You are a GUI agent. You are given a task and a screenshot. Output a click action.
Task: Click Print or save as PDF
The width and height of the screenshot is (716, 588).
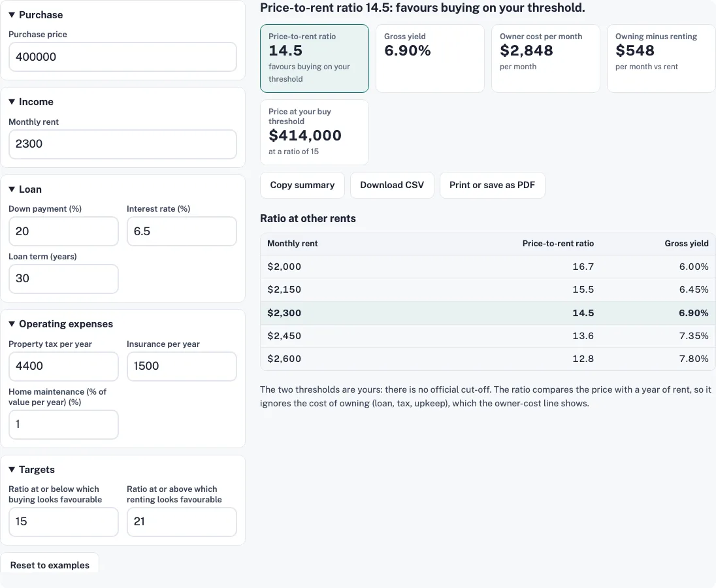(x=493, y=185)
